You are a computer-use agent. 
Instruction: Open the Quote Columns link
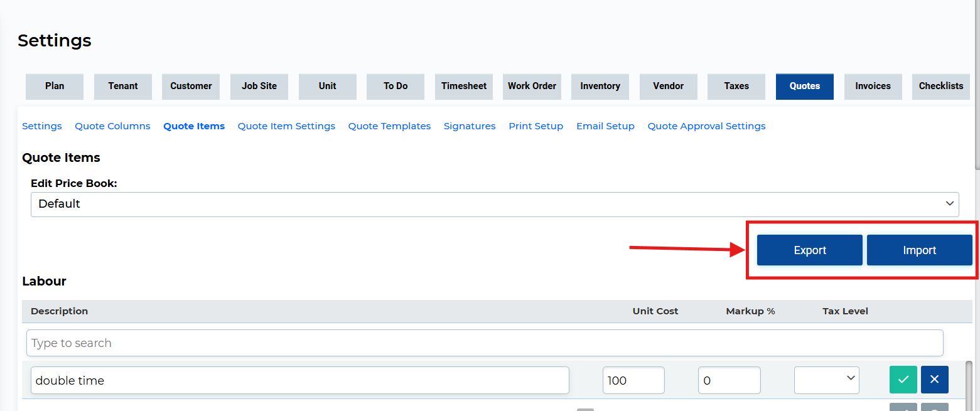coord(112,126)
